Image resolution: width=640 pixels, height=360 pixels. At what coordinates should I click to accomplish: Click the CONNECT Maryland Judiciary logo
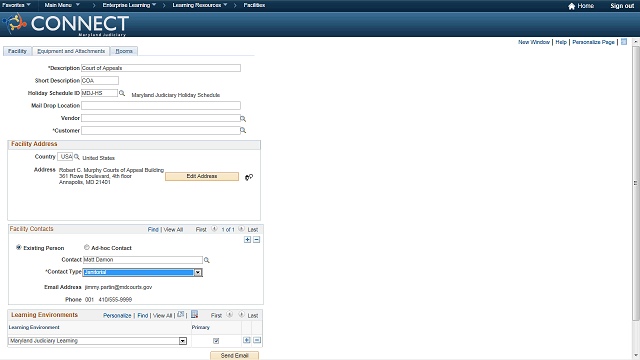(x=67, y=24)
